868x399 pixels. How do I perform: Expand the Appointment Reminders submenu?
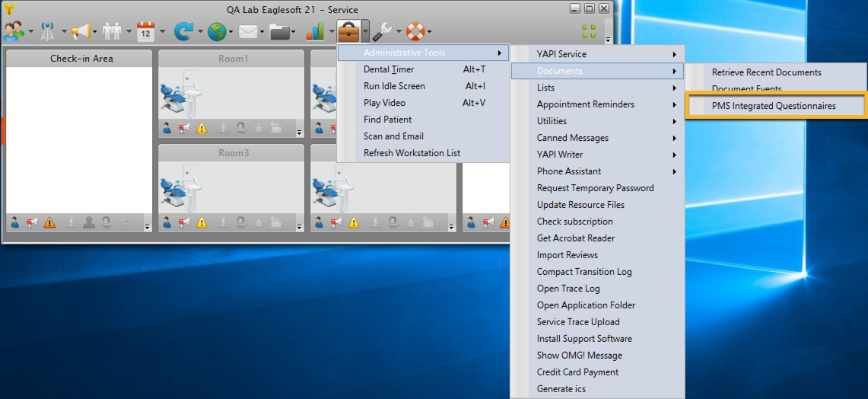coord(597,104)
